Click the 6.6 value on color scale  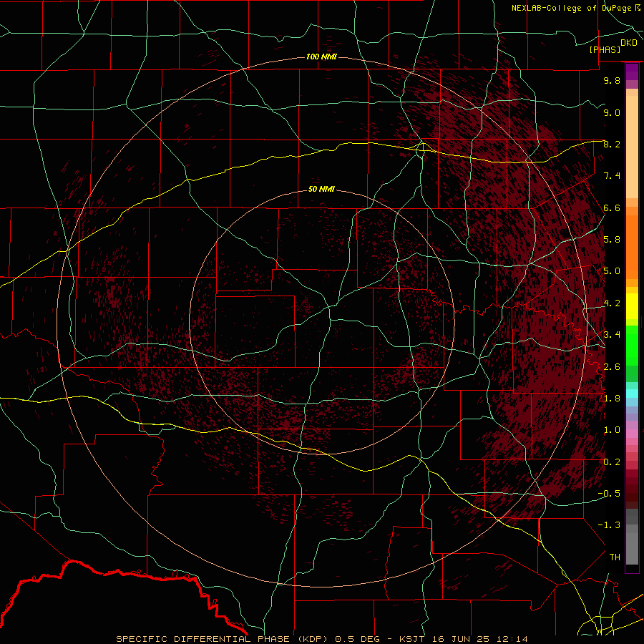[612, 208]
